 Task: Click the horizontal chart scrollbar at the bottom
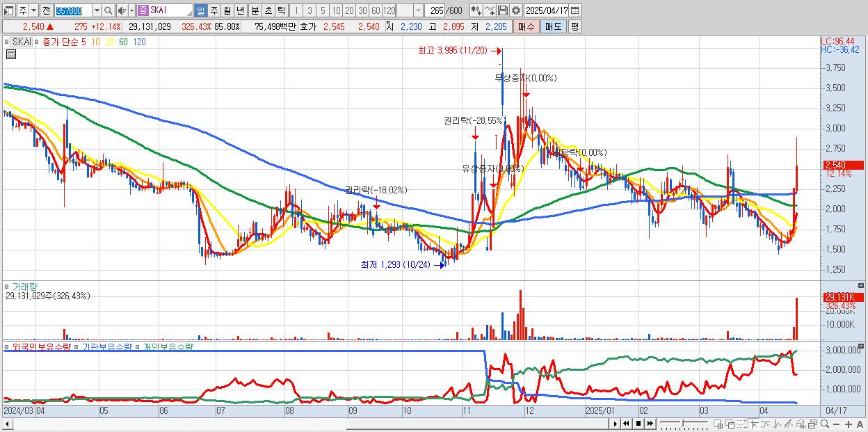pos(305,424)
